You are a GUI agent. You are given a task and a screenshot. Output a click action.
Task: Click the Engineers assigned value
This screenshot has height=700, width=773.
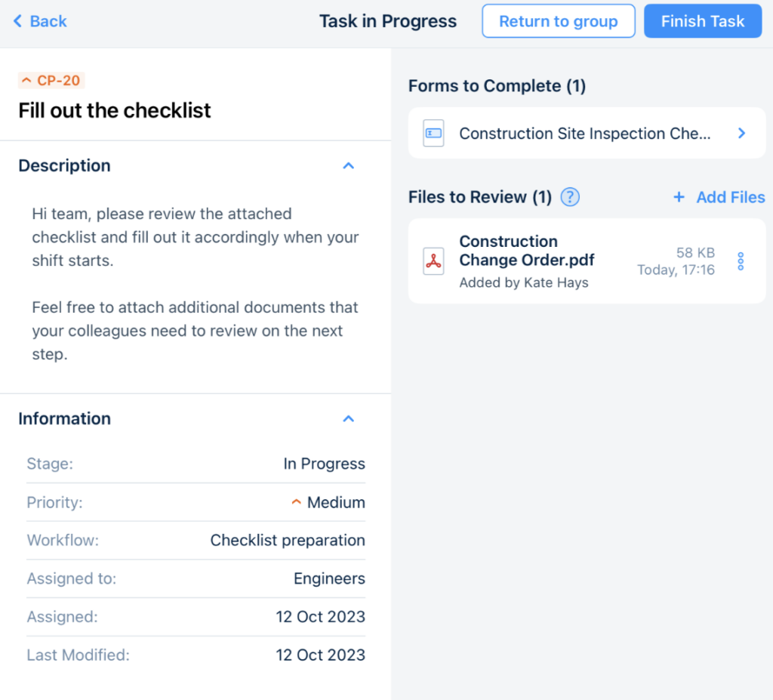329,579
